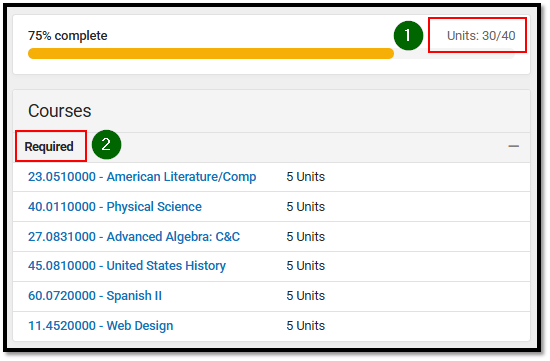Screen dimensions: 550x361
Task: Open 23.0510000 - American Literature/Comp course
Action: pos(142,177)
